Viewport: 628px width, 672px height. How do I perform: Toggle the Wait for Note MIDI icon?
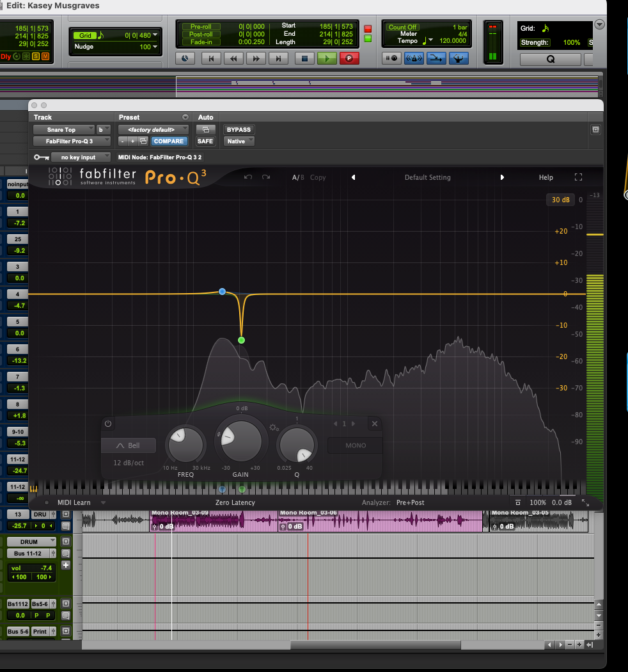[x=391, y=58]
